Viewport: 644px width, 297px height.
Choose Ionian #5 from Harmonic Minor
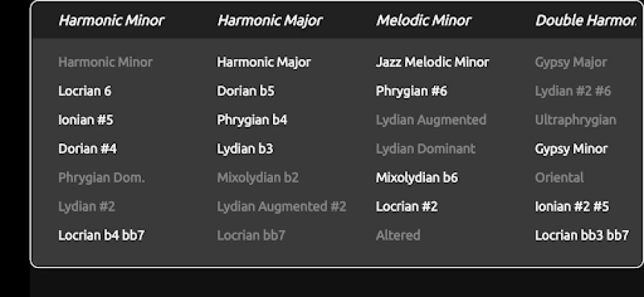click(x=85, y=120)
